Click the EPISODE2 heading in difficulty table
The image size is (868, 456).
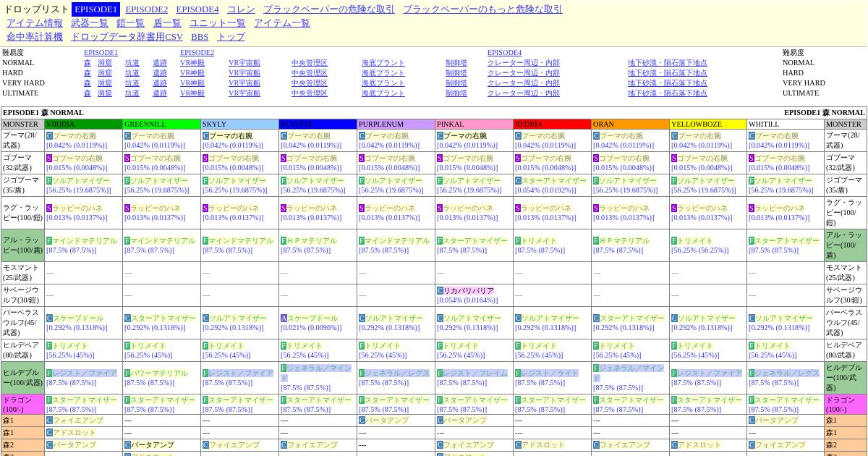point(197,53)
